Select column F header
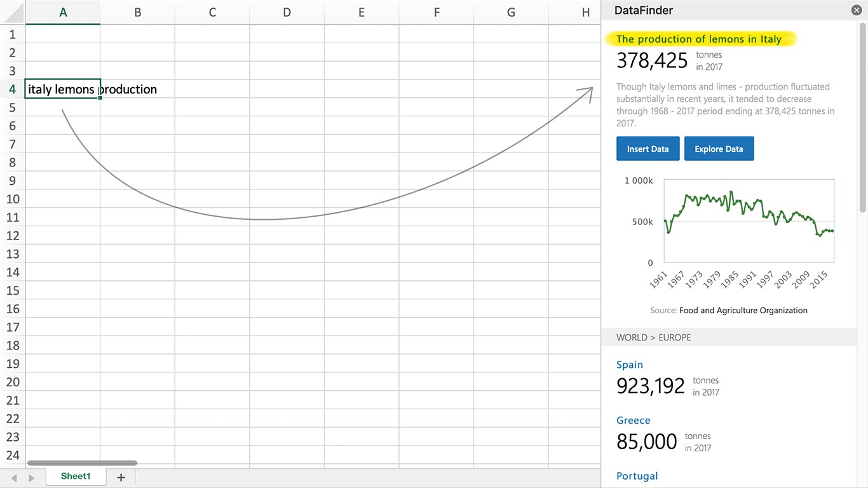 point(436,12)
